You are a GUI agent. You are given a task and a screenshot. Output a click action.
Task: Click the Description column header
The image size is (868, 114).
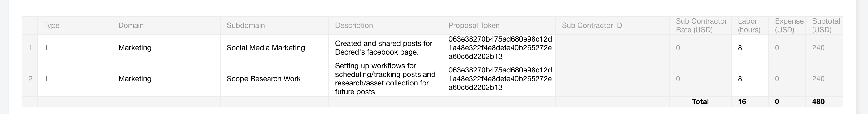coord(385,25)
